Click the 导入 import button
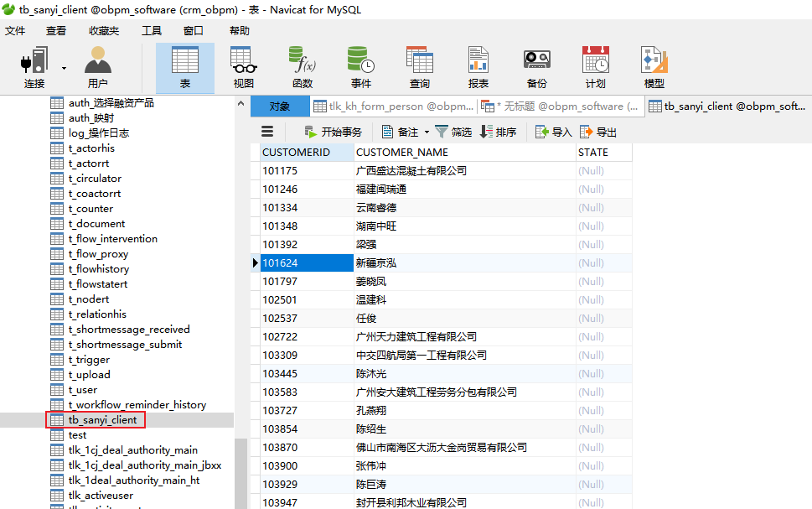 (x=554, y=132)
